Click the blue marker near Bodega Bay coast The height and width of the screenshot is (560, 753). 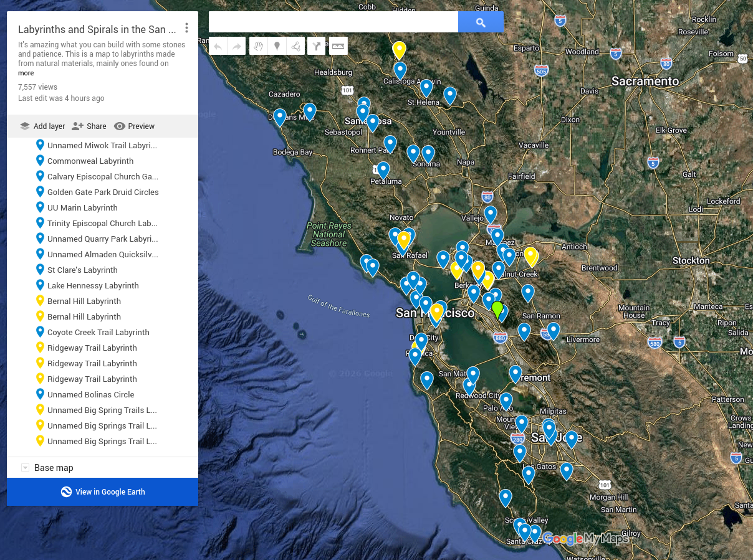pos(280,117)
